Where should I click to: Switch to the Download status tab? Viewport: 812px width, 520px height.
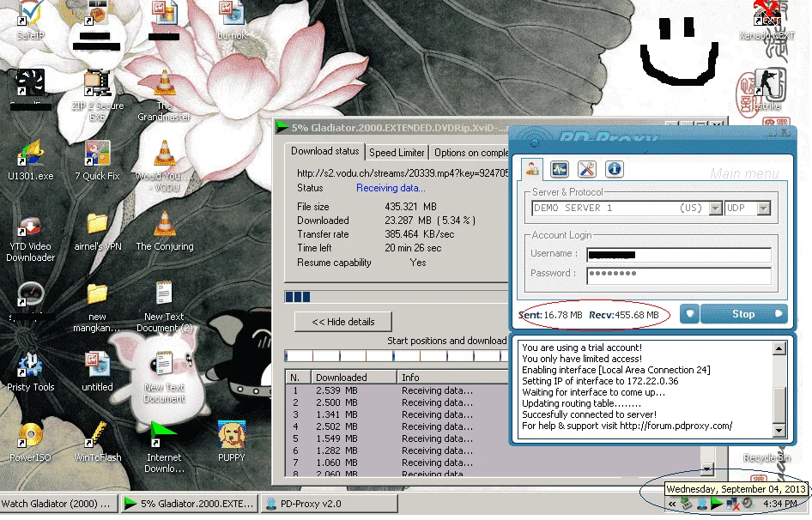(324, 151)
